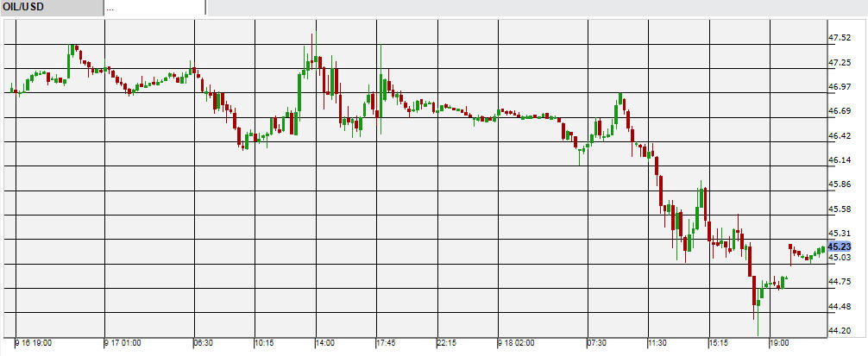This screenshot has height=356, width=868.
Task: Select the 46.14 price level label
Action: [839, 160]
